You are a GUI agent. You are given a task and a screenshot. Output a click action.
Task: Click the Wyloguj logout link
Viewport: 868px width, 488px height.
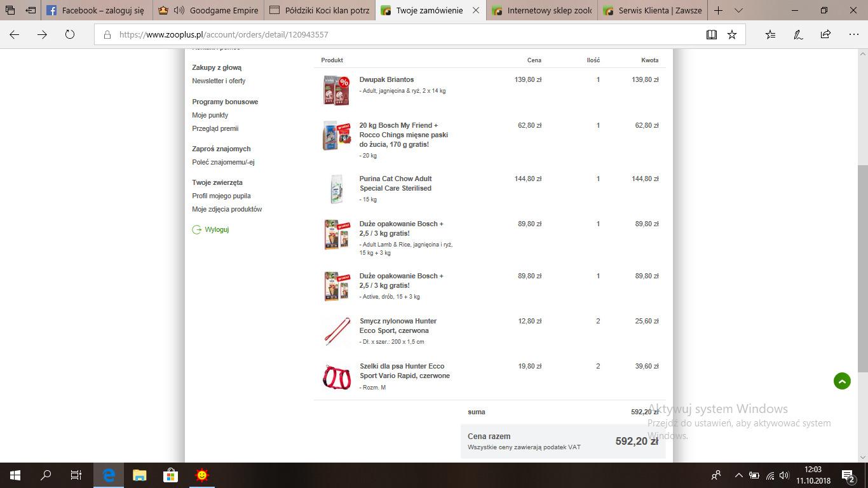tap(217, 229)
